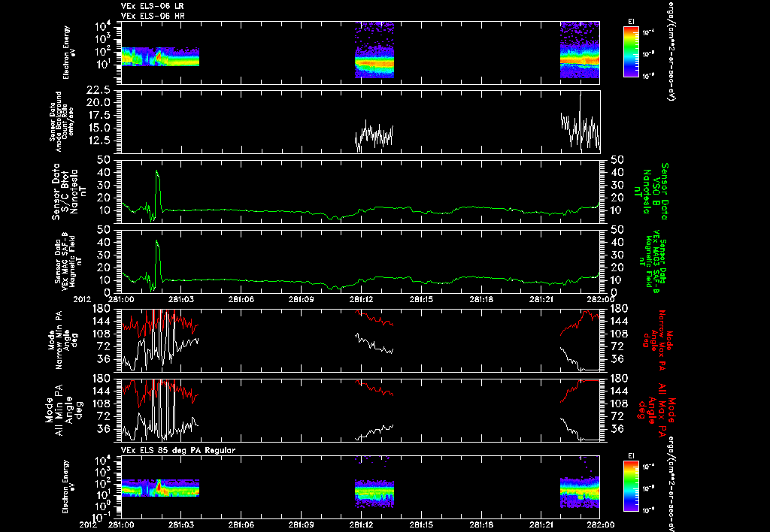Click "281:06" on the middle time axis
This screenshot has width=770, height=532.
(241, 299)
